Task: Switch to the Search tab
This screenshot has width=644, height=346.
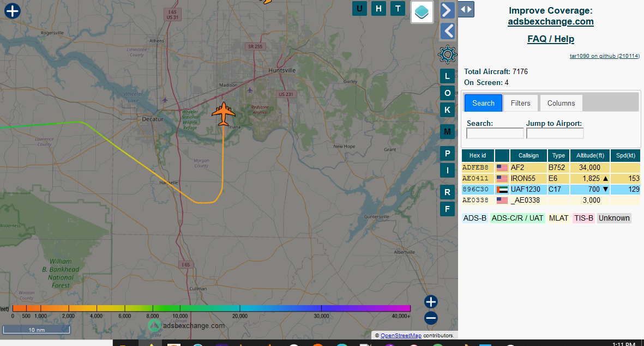Action: [x=484, y=103]
